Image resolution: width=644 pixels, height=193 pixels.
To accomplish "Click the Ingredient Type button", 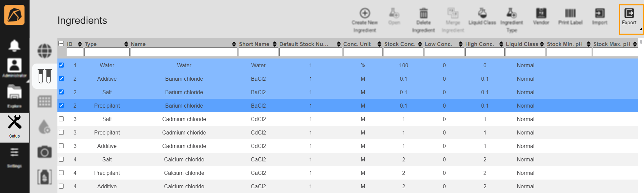I will click(511, 20).
